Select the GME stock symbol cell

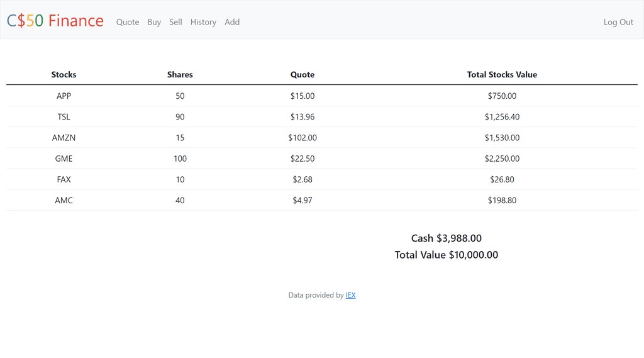point(64,159)
